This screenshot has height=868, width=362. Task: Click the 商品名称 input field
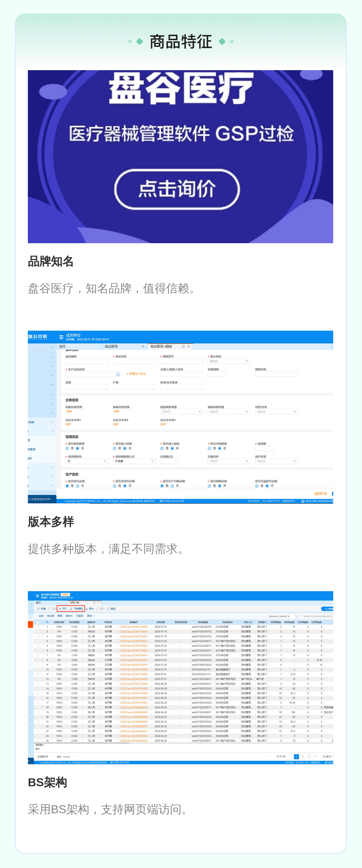coord(134,361)
